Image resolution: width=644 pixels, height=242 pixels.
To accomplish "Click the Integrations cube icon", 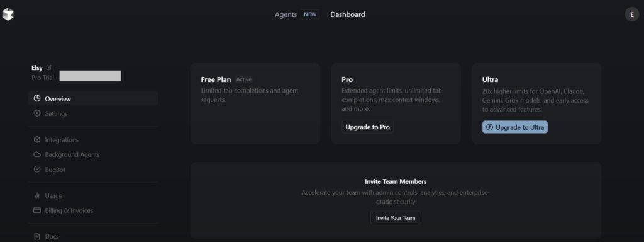I will [37, 139].
